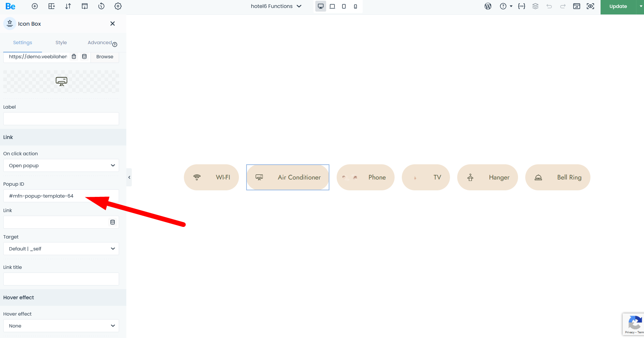Open the Target dropdown
644x338 pixels.
[61, 249]
